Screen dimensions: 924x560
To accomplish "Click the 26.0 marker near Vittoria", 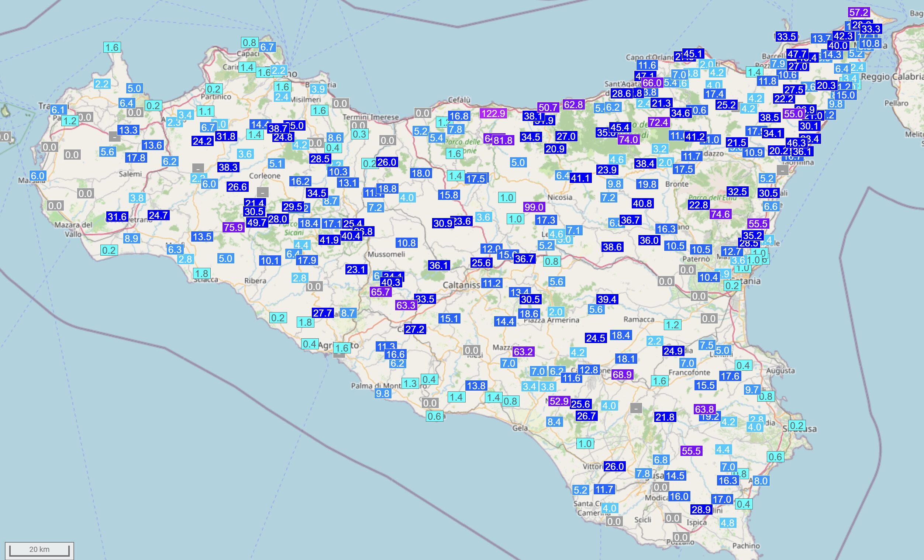I will click(x=615, y=467).
